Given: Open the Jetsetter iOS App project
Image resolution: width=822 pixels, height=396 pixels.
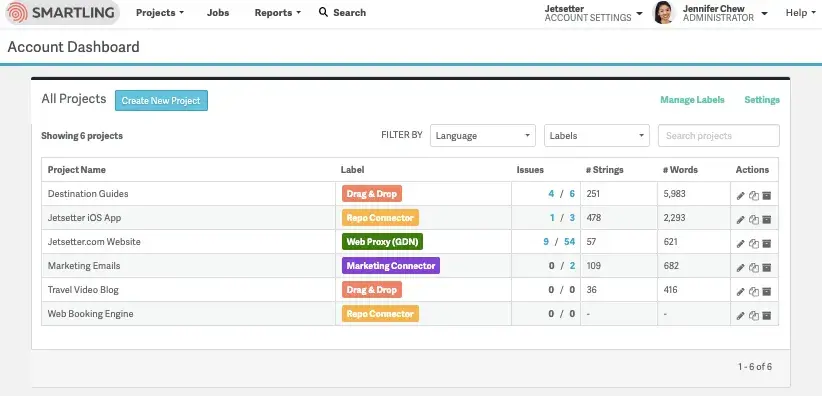Looking at the screenshot, I should coord(84,218).
